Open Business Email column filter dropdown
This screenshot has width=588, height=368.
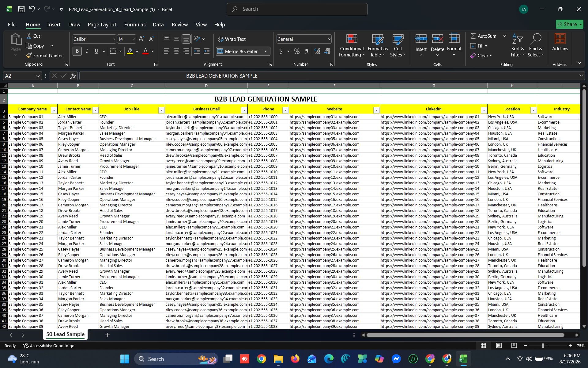(244, 110)
